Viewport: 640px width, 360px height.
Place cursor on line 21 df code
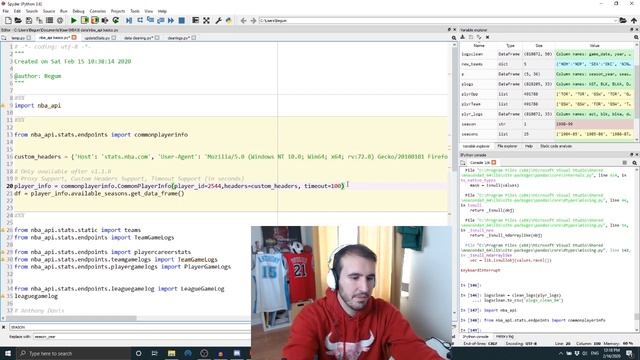(x=99, y=193)
